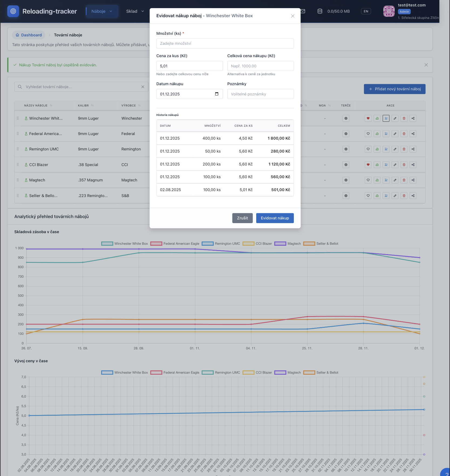The height and width of the screenshot is (476, 450).
Task: Open the green statistics chart icon for Sellier & Bellot
Action: tap(377, 196)
